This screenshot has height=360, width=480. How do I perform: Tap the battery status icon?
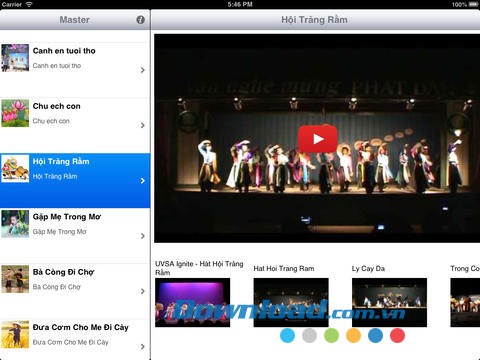click(474, 4)
